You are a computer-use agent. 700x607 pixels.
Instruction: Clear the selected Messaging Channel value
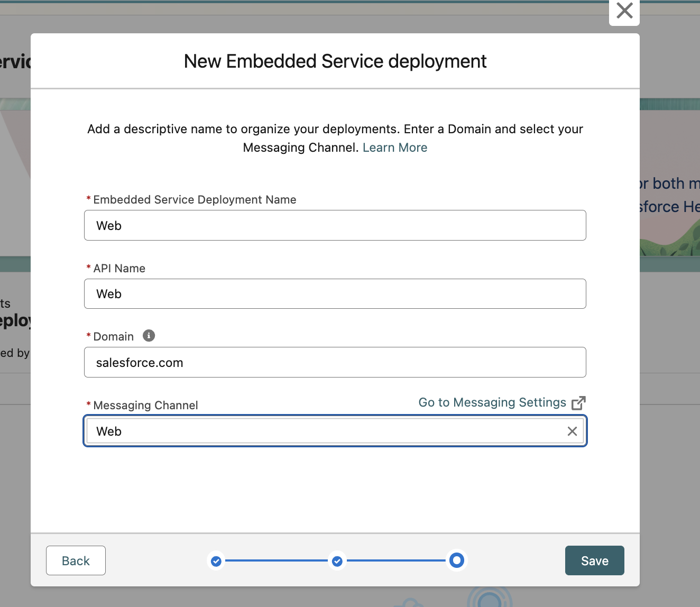click(x=572, y=431)
